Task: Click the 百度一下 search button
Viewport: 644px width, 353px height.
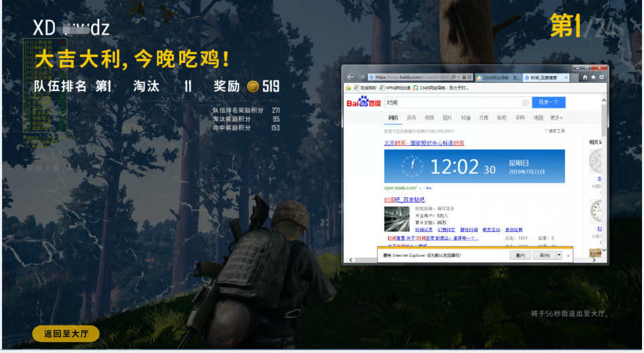Action: [549, 102]
